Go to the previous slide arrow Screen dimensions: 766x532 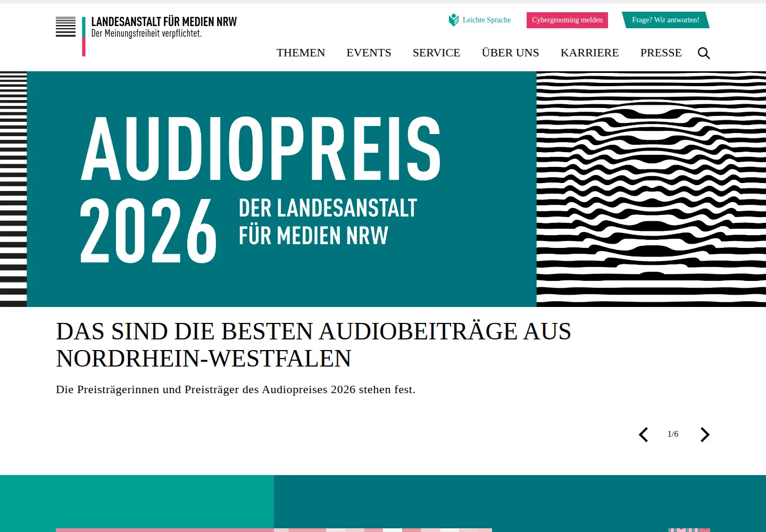(644, 435)
